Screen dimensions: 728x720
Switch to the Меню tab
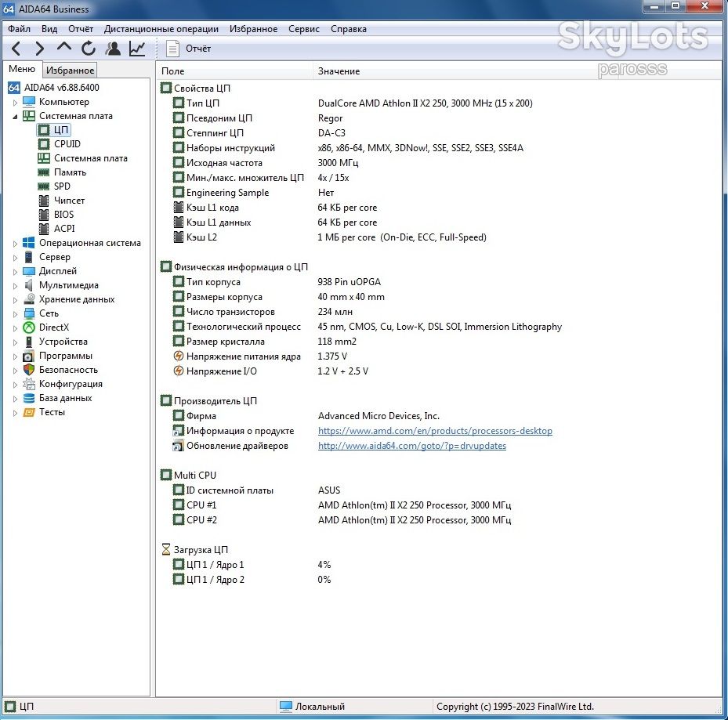pyautogui.click(x=22, y=69)
